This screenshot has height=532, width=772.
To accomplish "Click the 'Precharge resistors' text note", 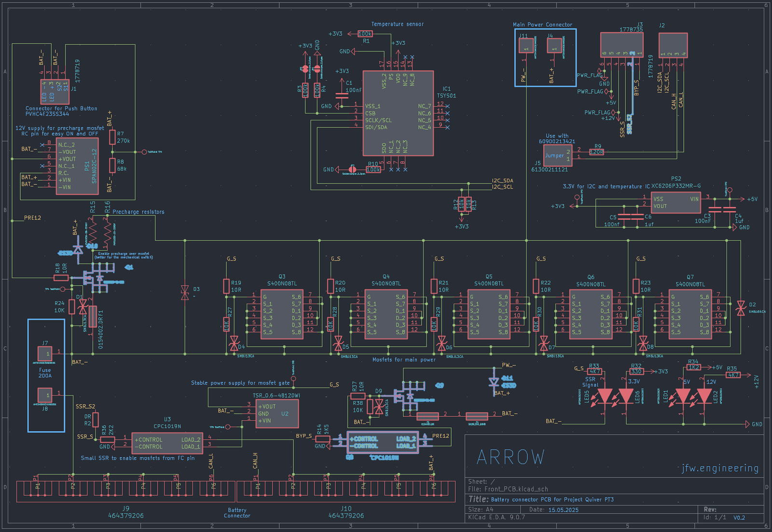I will click(x=138, y=212).
